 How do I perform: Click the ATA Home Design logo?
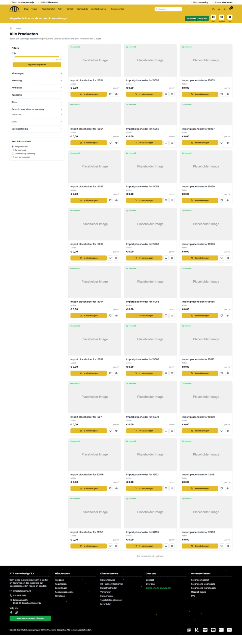click(x=14, y=9)
